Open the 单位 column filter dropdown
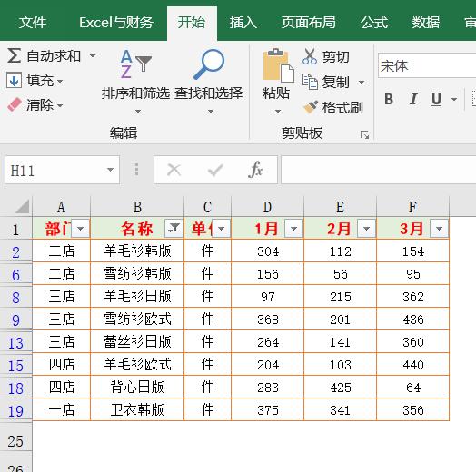The height and width of the screenshot is (472, 476). 222,228
